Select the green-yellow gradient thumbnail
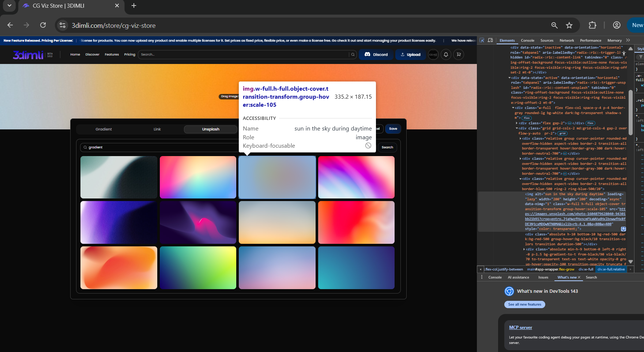Image resolution: width=644 pixels, height=352 pixels. pyautogui.click(x=198, y=268)
